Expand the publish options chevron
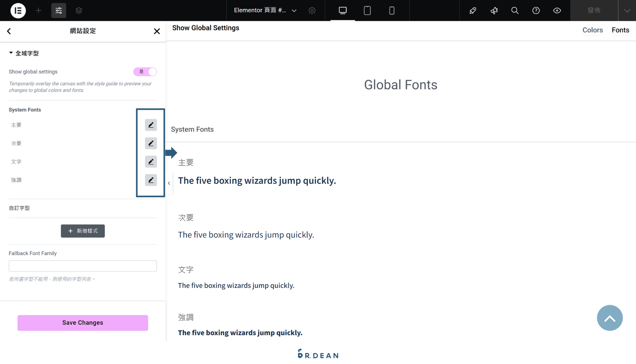Viewport: 636px width, 364px height. 627,10
